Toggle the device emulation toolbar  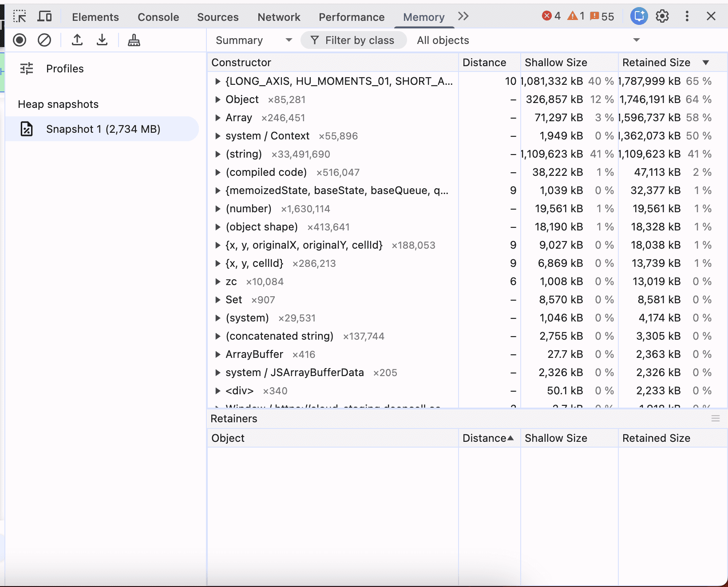tap(44, 16)
